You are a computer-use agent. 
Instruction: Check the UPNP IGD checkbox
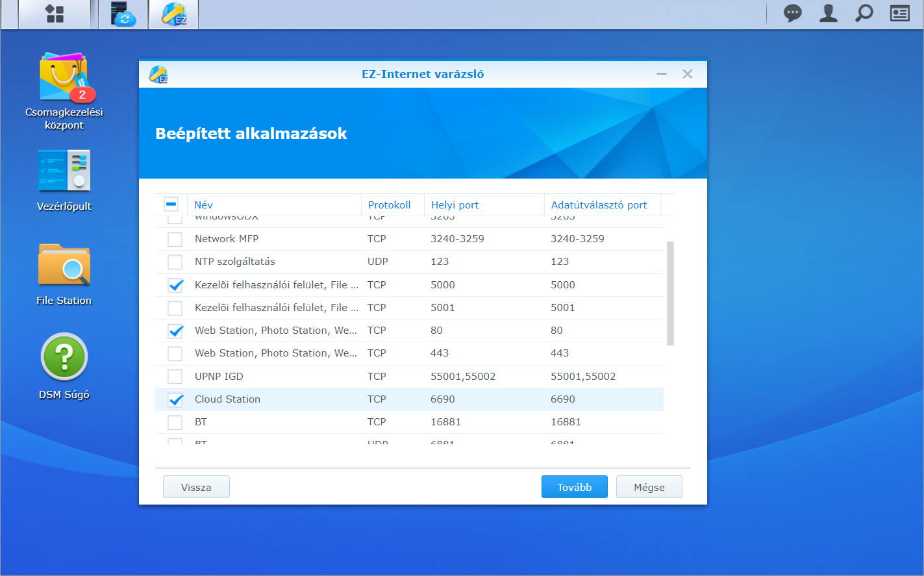(x=175, y=376)
